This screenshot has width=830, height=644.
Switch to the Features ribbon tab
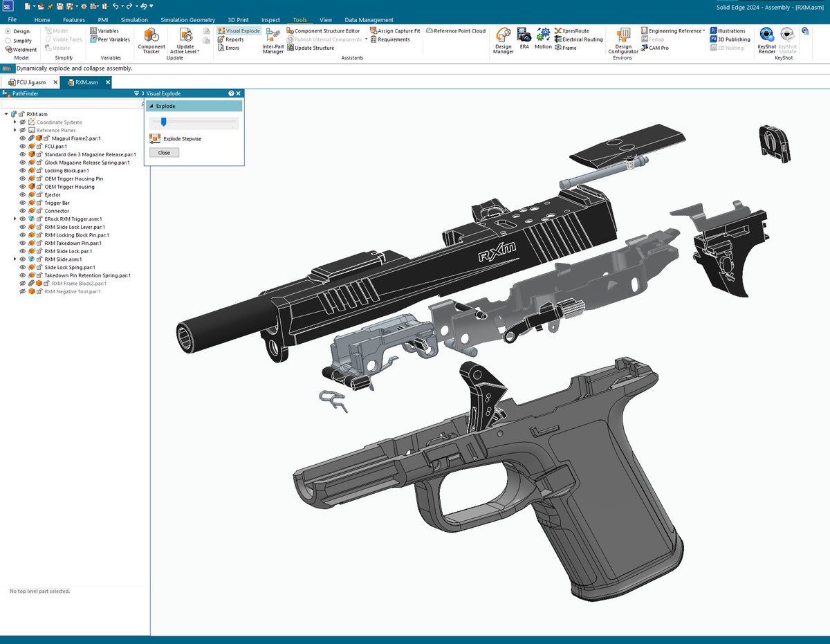click(74, 20)
